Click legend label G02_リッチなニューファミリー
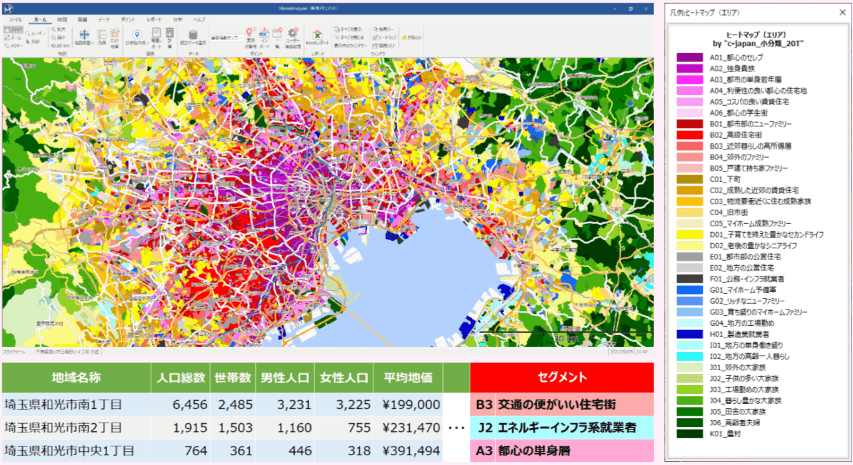This screenshot has width=853, height=465. [x=747, y=301]
